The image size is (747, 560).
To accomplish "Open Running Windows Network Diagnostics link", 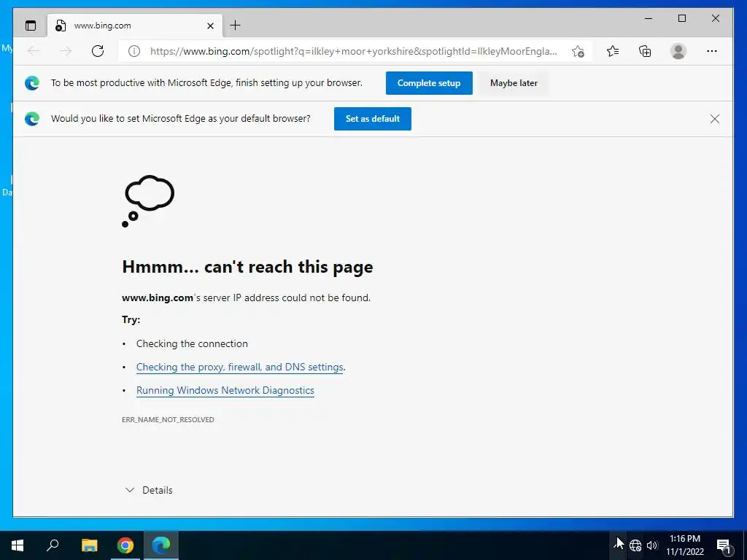I will click(225, 391).
